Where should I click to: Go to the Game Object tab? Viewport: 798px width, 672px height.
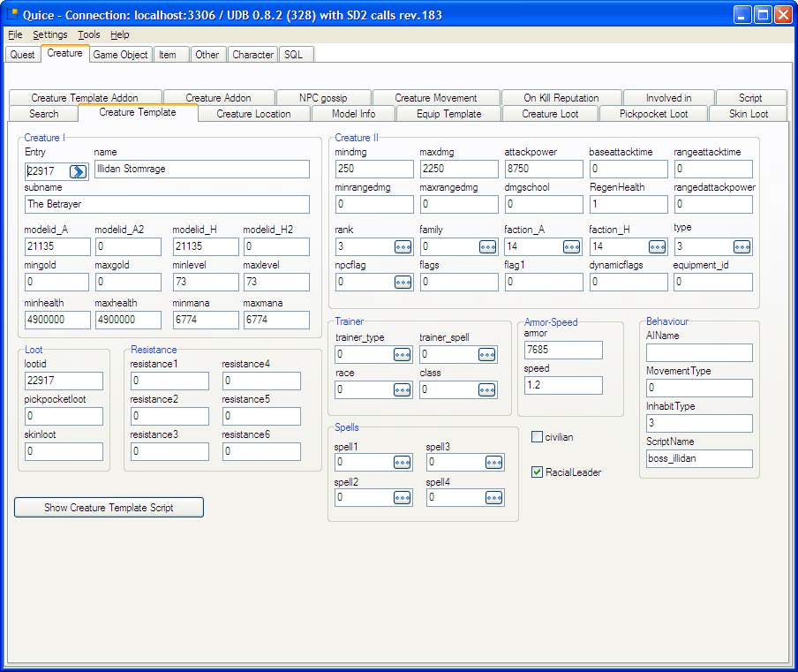[121, 55]
